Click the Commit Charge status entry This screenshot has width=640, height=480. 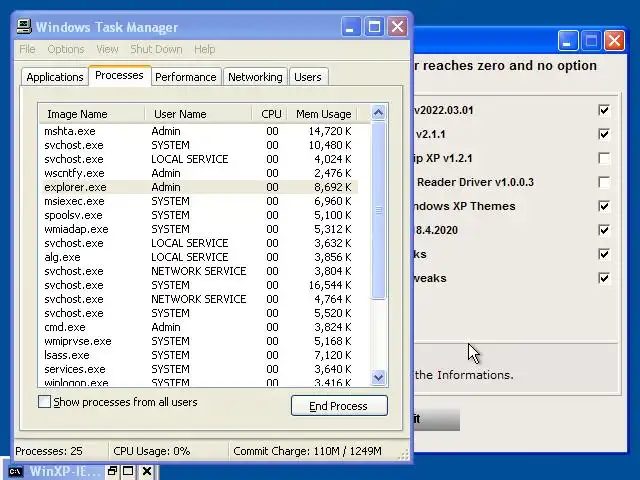click(x=313, y=451)
